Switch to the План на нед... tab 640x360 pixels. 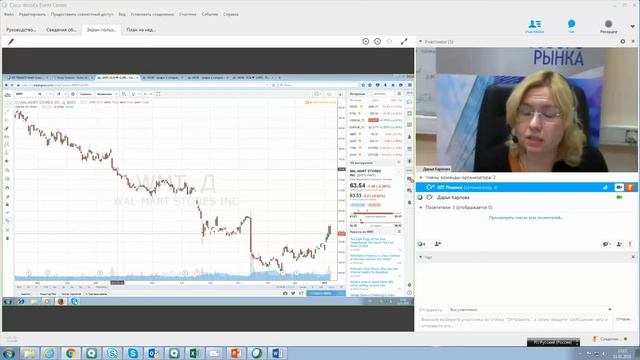point(141,30)
